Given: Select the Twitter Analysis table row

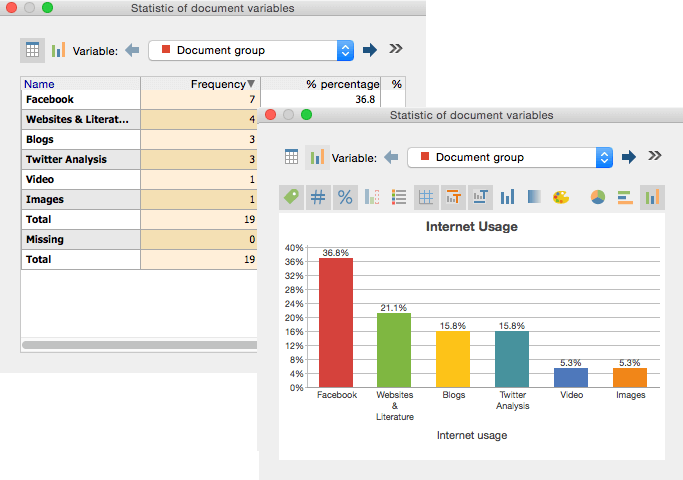Looking at the screenshot, I should 80,159.
